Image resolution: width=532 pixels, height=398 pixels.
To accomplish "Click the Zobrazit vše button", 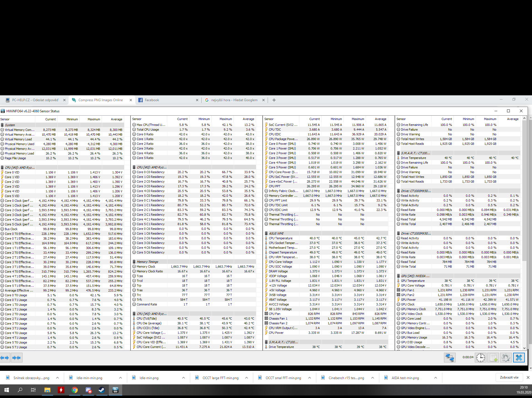I will tap(509, 377).
